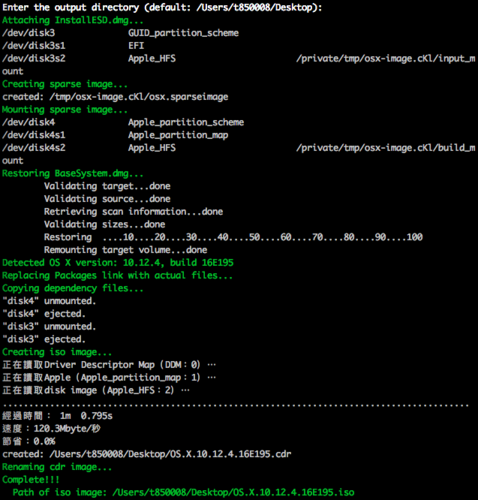The image size is (478, 500).
Task: Click the savings '0.0%' line
Action: pyautogui.click(x=29, y=442)
